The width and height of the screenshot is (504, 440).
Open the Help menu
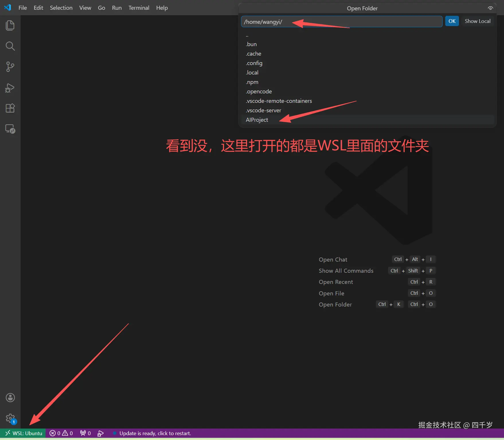[162, 8]
